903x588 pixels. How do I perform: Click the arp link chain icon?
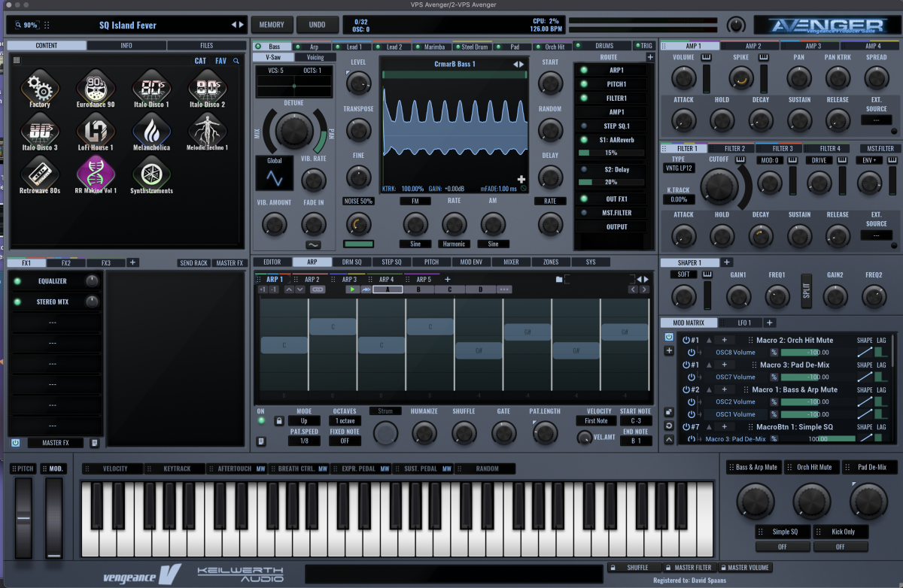point(318,289)
